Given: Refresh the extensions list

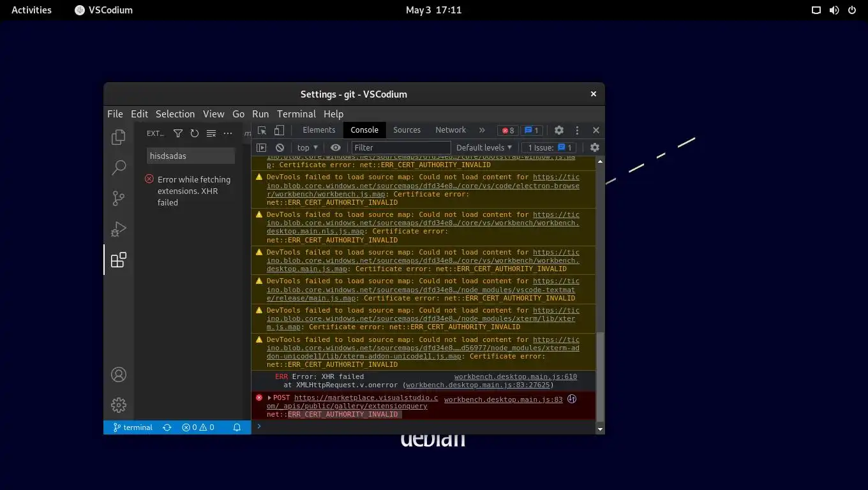Looking at the screenshot, I should [195, 133].
